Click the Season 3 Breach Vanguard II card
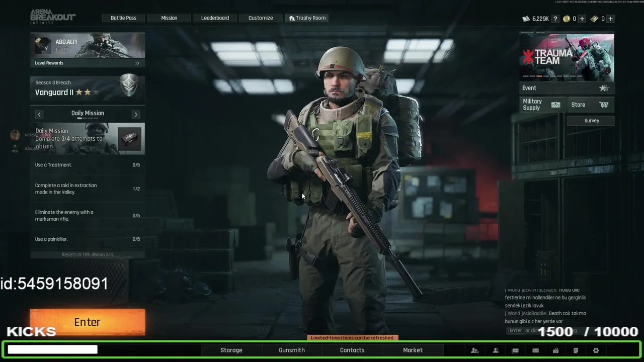 pyautogui.click(x=88, y=88)
